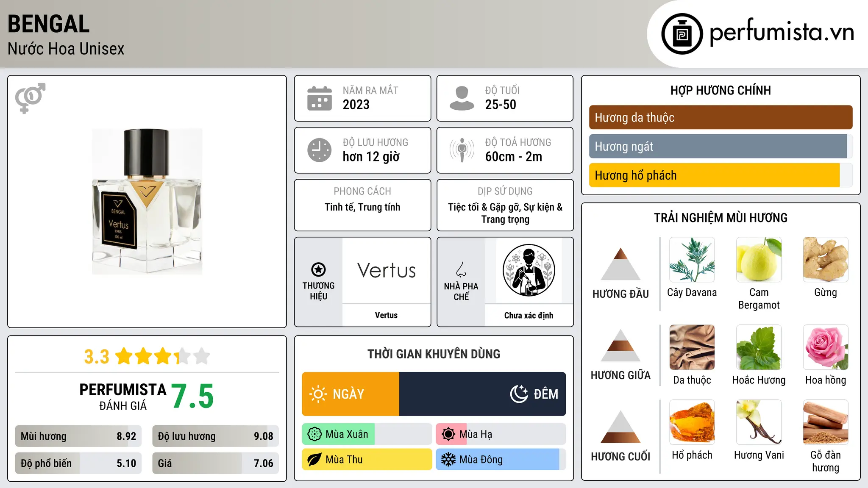Click the five-star rating row
The image size is (868, 488).
pyautogui.click(x=162, y=356)
